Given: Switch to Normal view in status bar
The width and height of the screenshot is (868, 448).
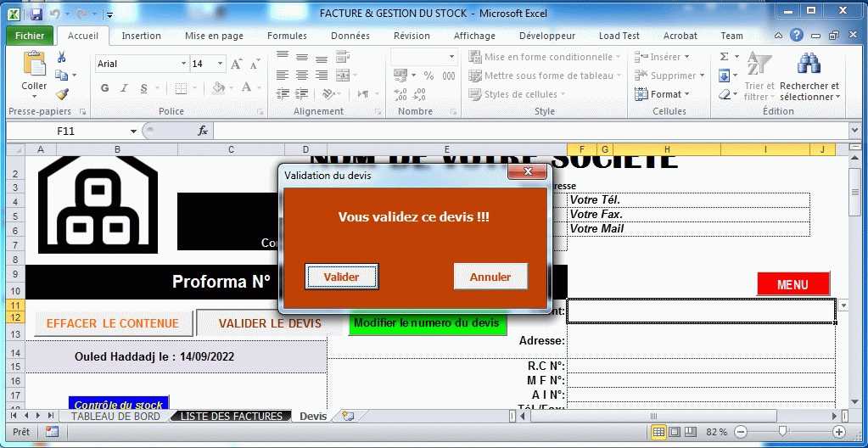Looking at the screenshot, I should (x=658, y=432).
